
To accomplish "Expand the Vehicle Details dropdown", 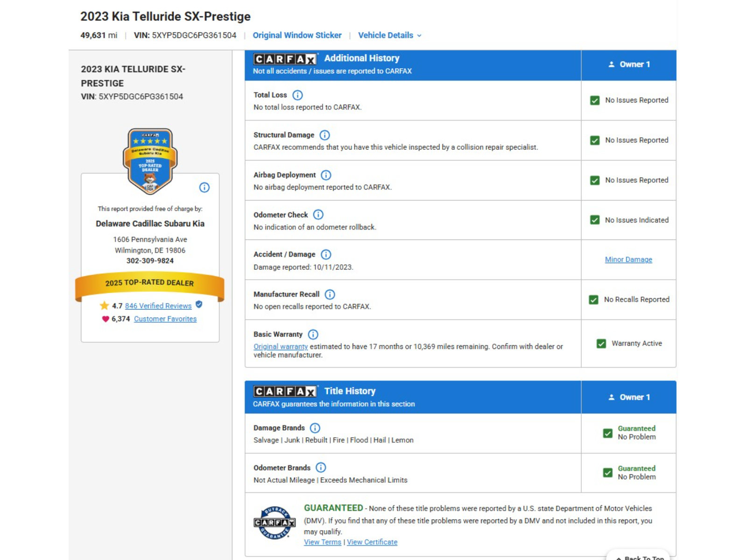I will click(390, 35).
